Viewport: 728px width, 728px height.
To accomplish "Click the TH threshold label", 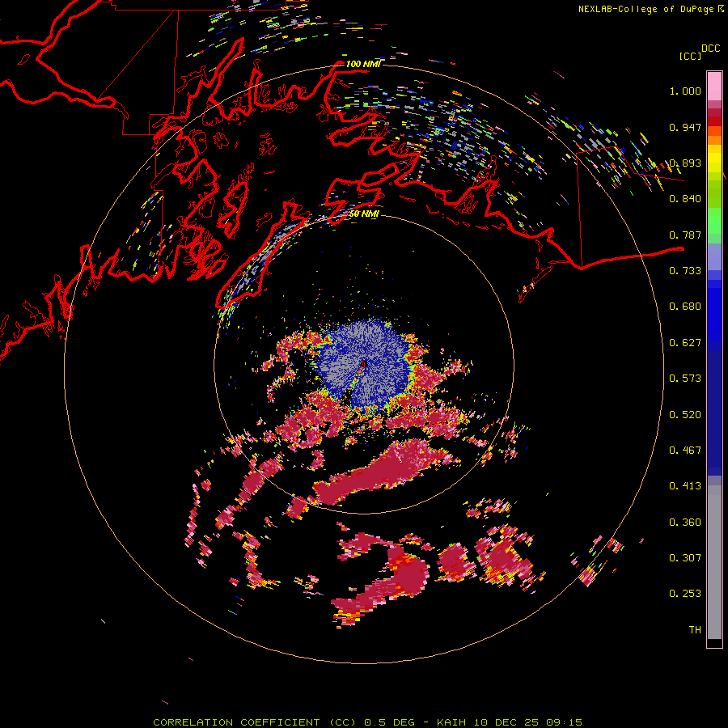I will pos(695,630).
